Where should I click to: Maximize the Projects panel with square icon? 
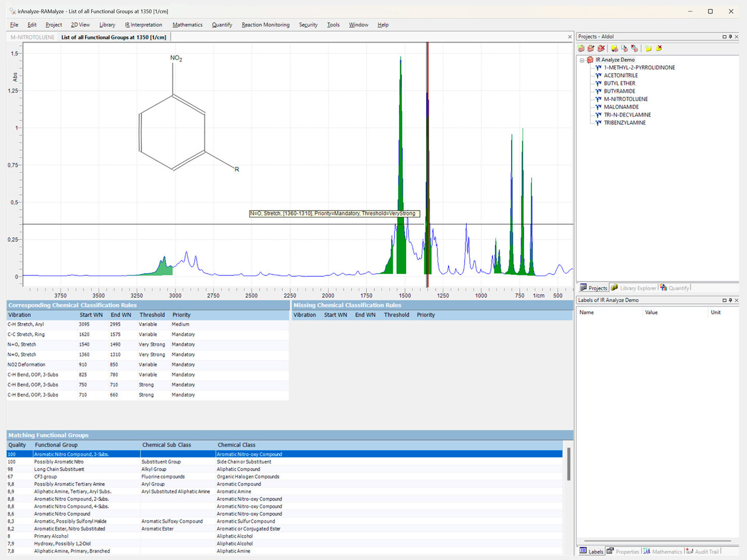click(x=724, y=37)
